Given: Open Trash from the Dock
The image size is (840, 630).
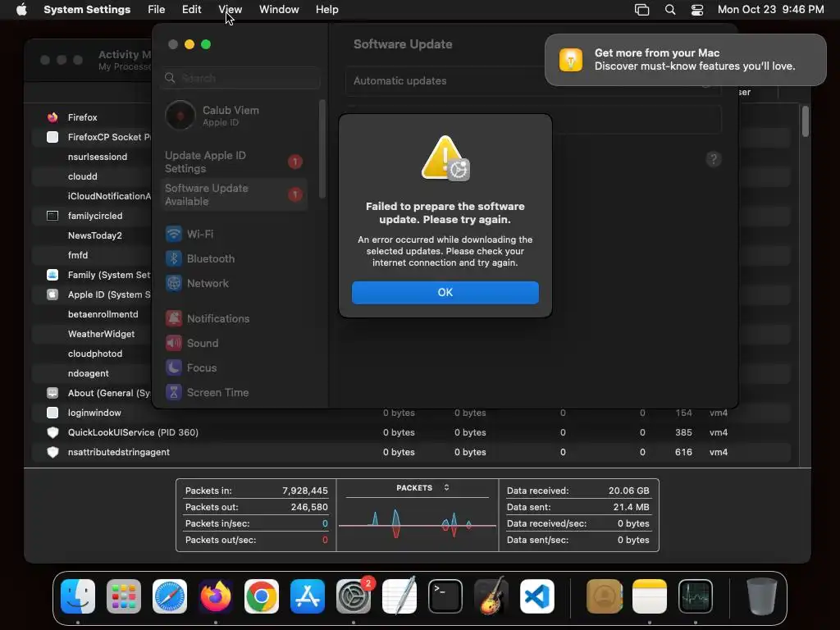Looking at the screenshot, I should pos(762,596).
